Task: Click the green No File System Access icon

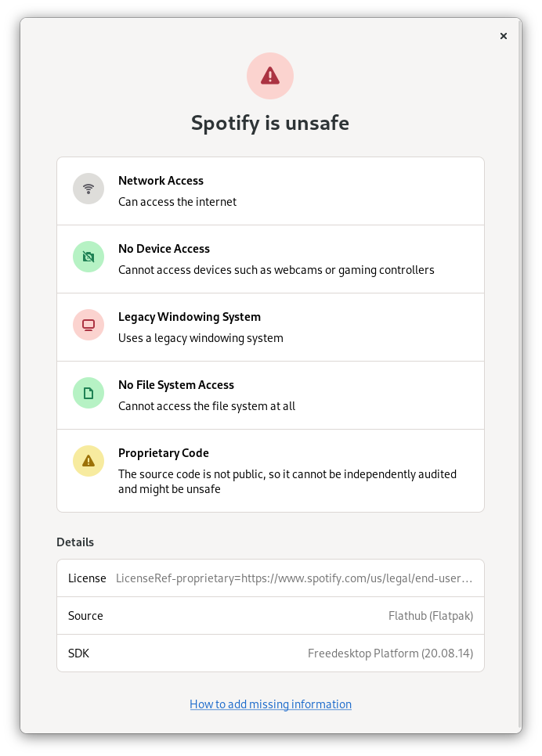Action: point(89,393)
